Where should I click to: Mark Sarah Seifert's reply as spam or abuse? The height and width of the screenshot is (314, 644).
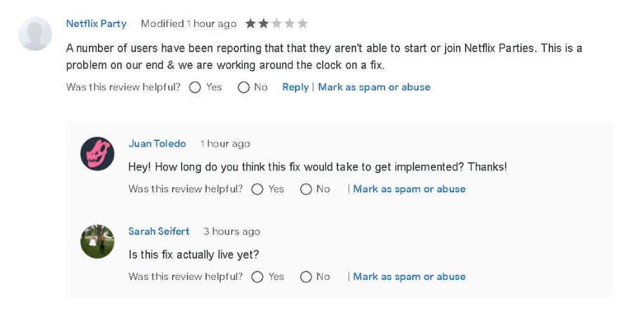409,276
